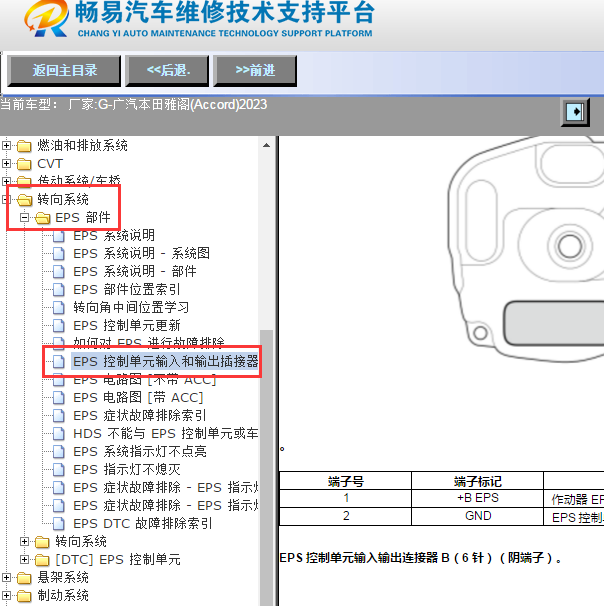Viewport: 604px width, 606px height.
Task: Go back with the <<后退 button
Action: (167, 71)
